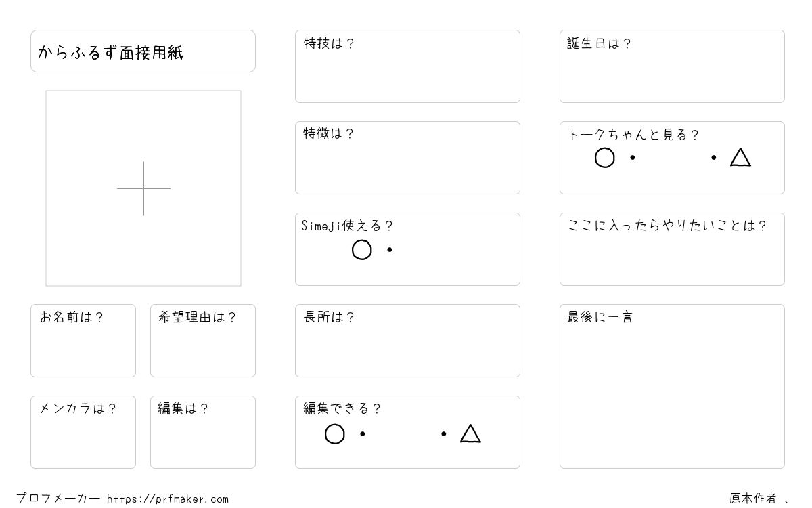Choose the circle under 編集できる?
The width and height of the screenshot is (812, 508).
(x=335, y=434)
